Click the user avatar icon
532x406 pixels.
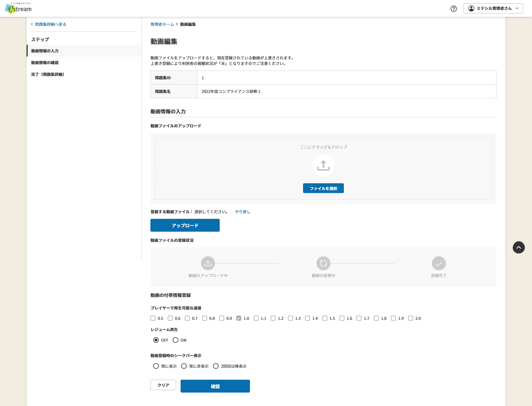click(471, 8)
